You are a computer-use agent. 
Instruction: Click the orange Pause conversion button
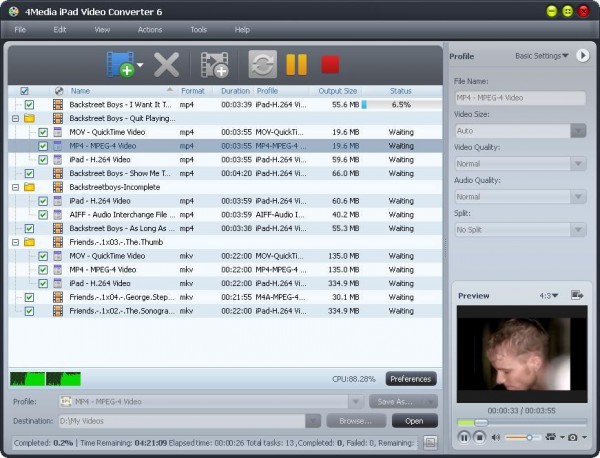click(x=297, y=65)
